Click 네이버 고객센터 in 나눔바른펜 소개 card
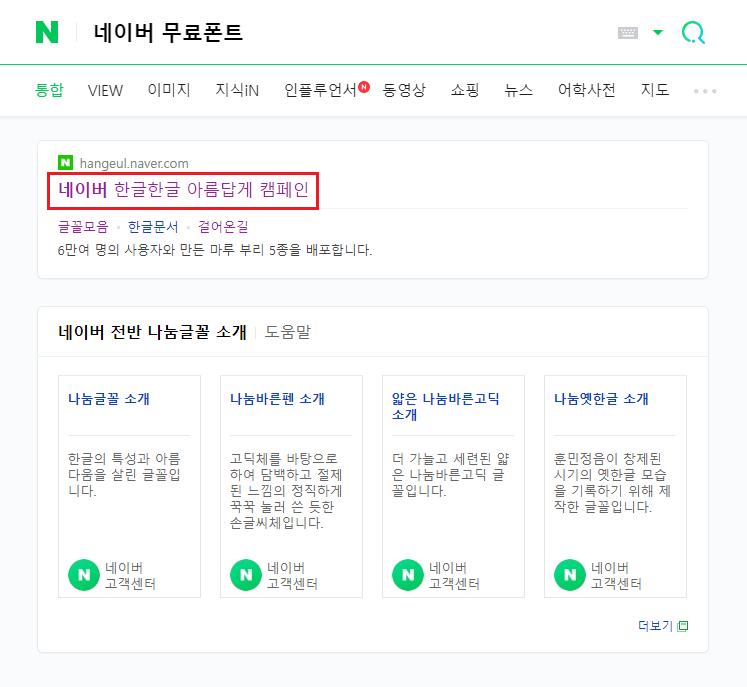747x687 pixels. tap(292, 576)
